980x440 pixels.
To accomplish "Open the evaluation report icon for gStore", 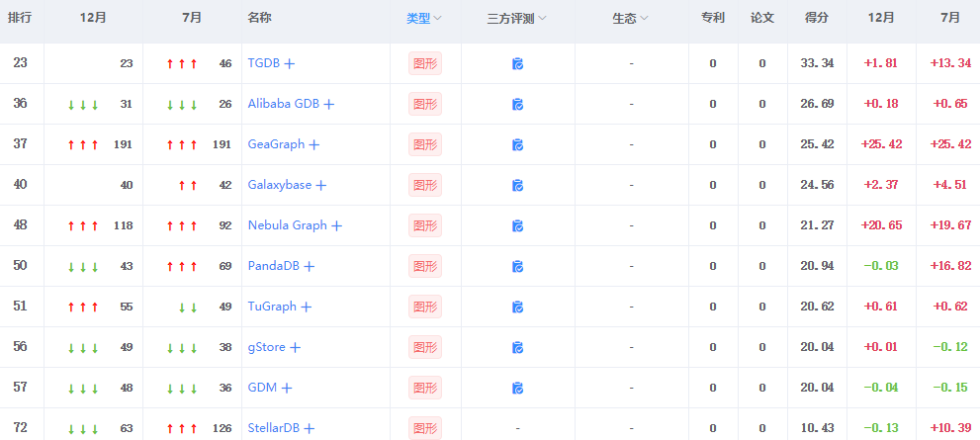I will pos(517,348).
